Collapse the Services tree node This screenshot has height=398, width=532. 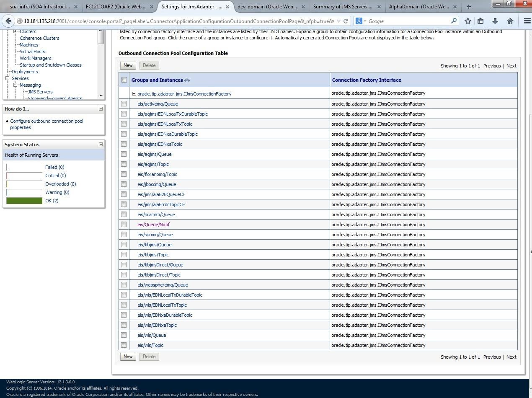pos(8,78)
